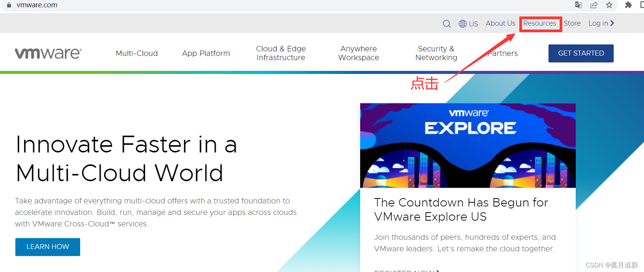Click the VMware Explore banner image

coord(468,146)
